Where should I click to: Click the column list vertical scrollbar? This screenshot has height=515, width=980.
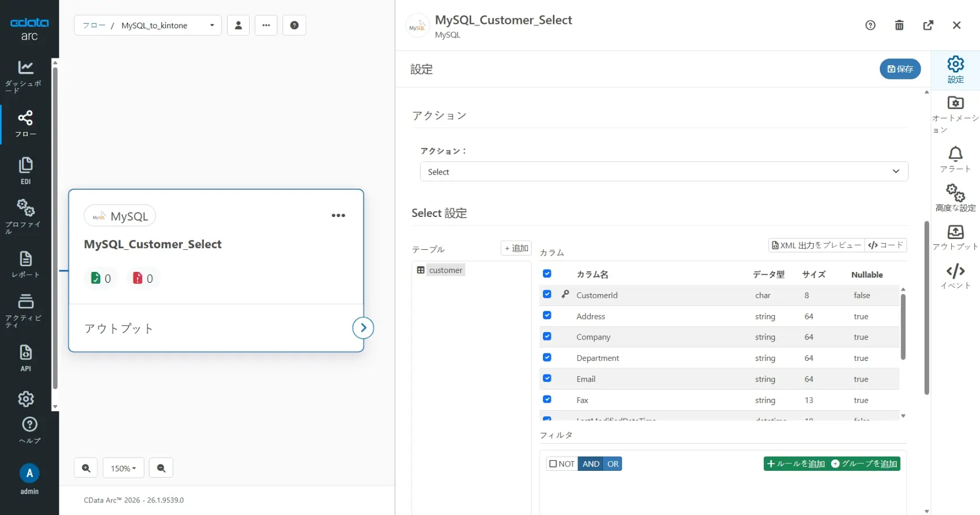click(903, 327)
